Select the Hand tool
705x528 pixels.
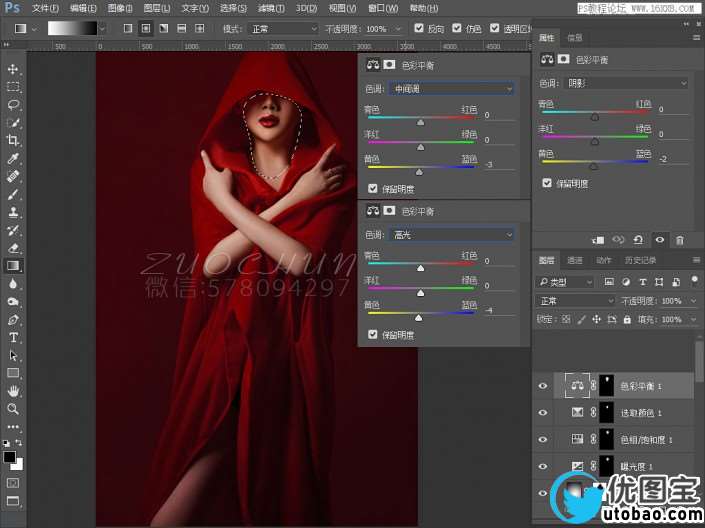pos(13,391)
